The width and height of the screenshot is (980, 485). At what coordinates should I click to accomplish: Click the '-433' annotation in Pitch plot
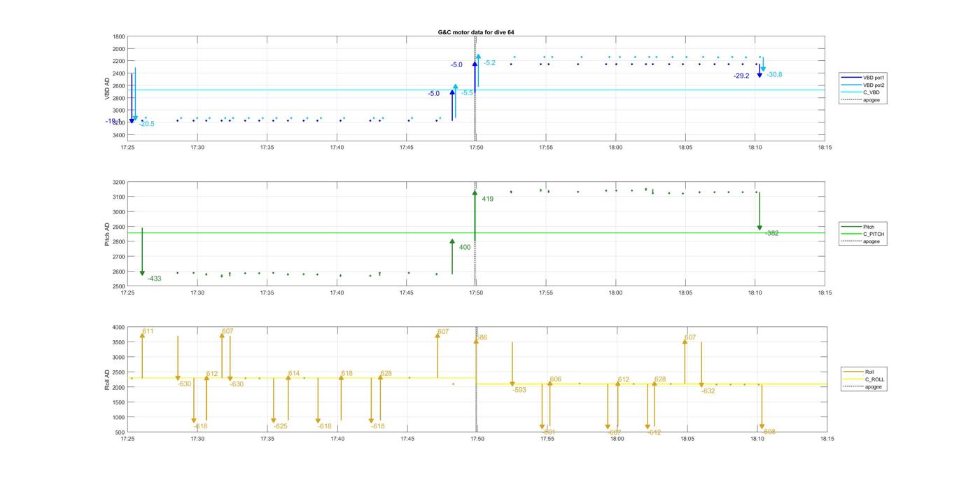point(154,279)
